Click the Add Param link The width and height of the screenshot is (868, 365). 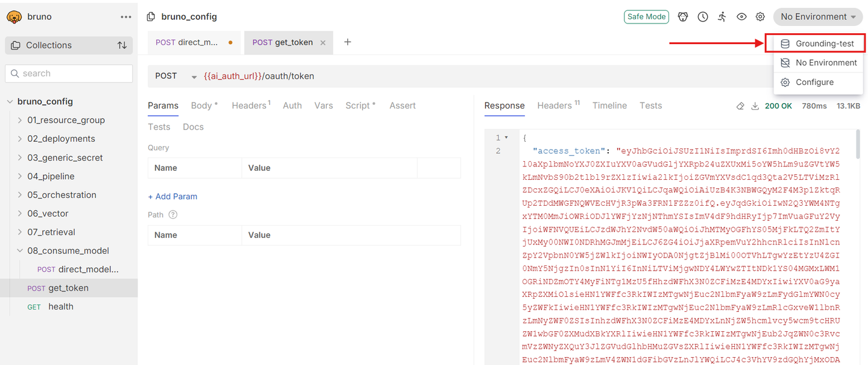pyautogui.click(x=173, y=197)
